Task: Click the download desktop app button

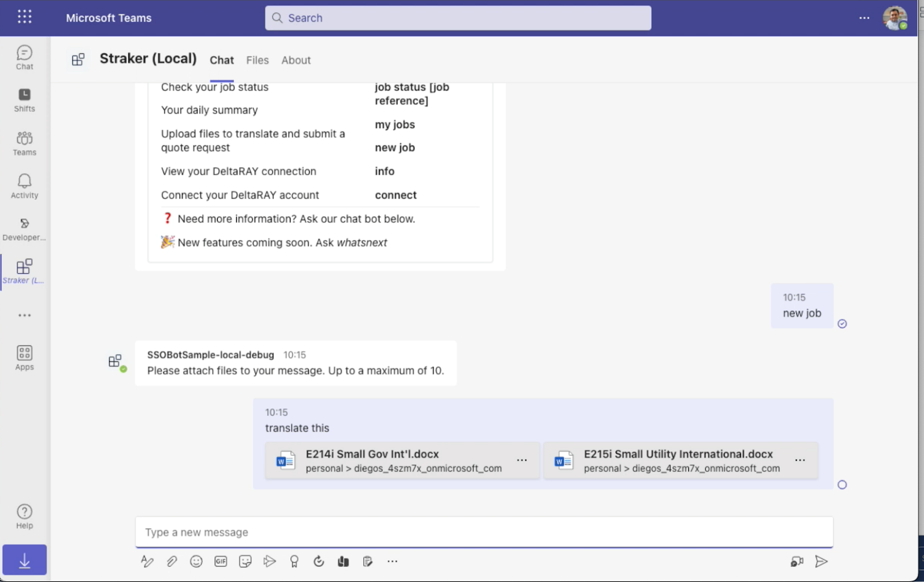Action: [x=24, y=560]
